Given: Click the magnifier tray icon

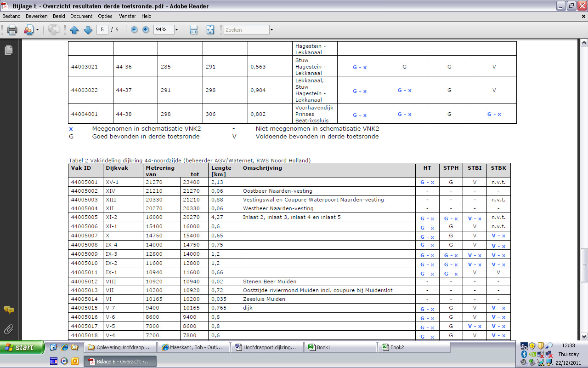Looking at the screenshot, I should (549, 346).
